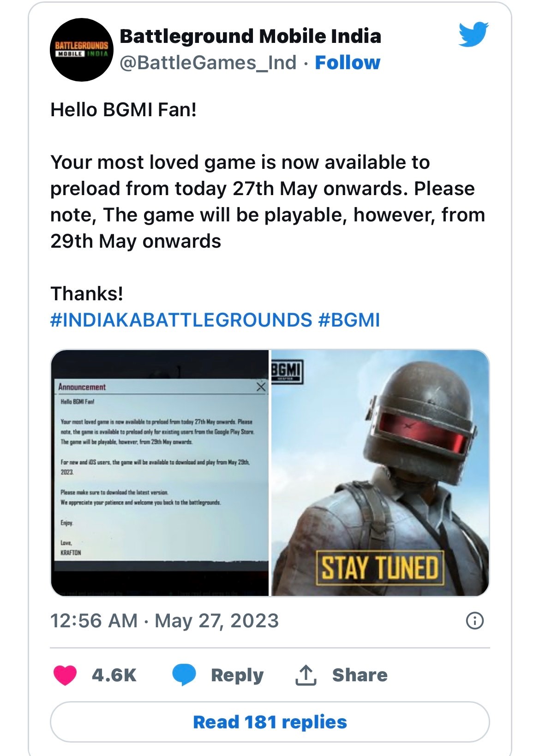
Task: Open the tweet info circle icon
Action: 475,621
